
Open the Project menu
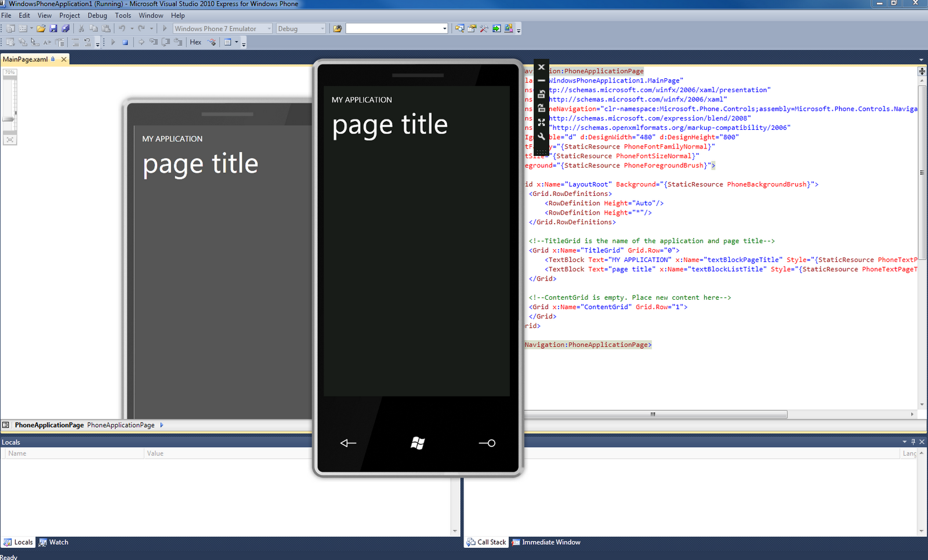click(70, 16)
